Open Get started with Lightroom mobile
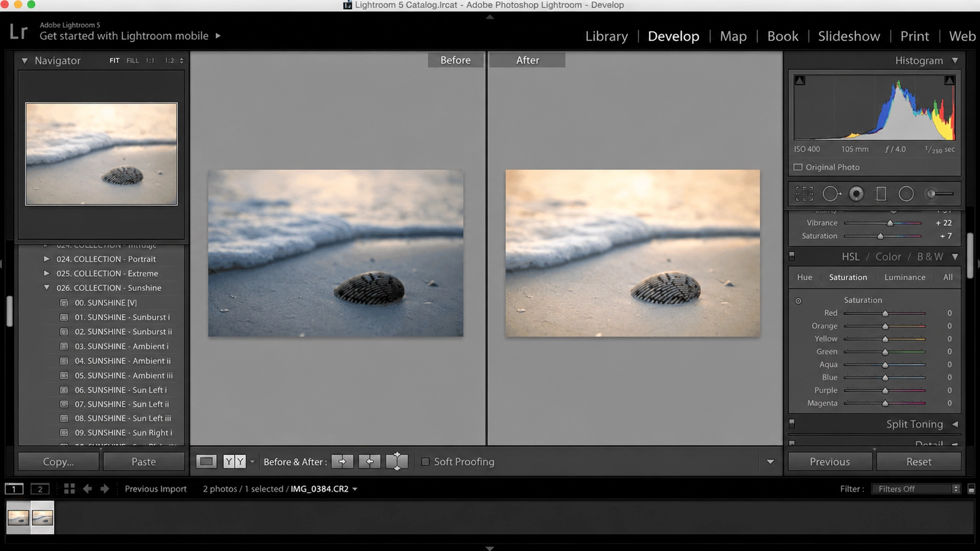Screen dimensions: 980x551 [x=130, y=36]
